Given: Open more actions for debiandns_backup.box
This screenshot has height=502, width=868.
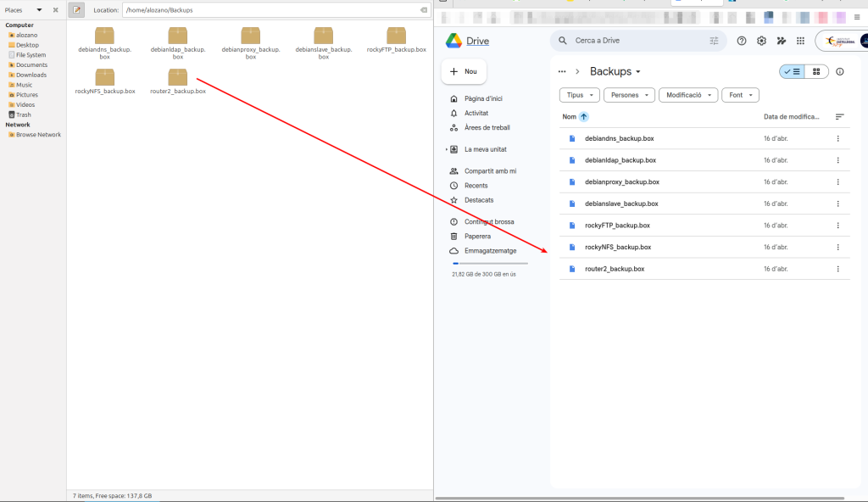Looking at the screenshot, I should tap(837, 138).
